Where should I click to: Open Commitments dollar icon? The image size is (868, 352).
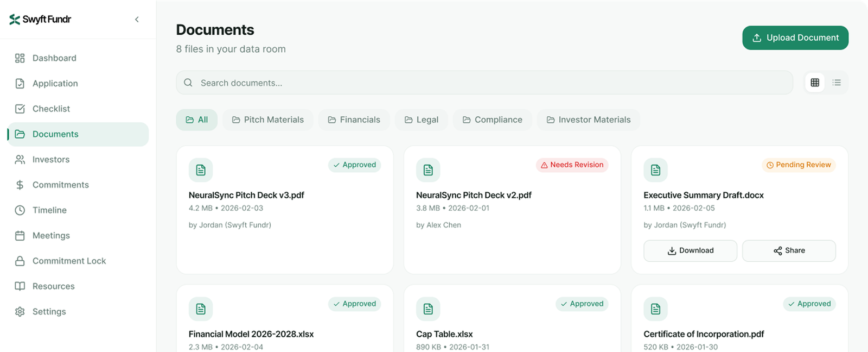click(x=20, y=185)
